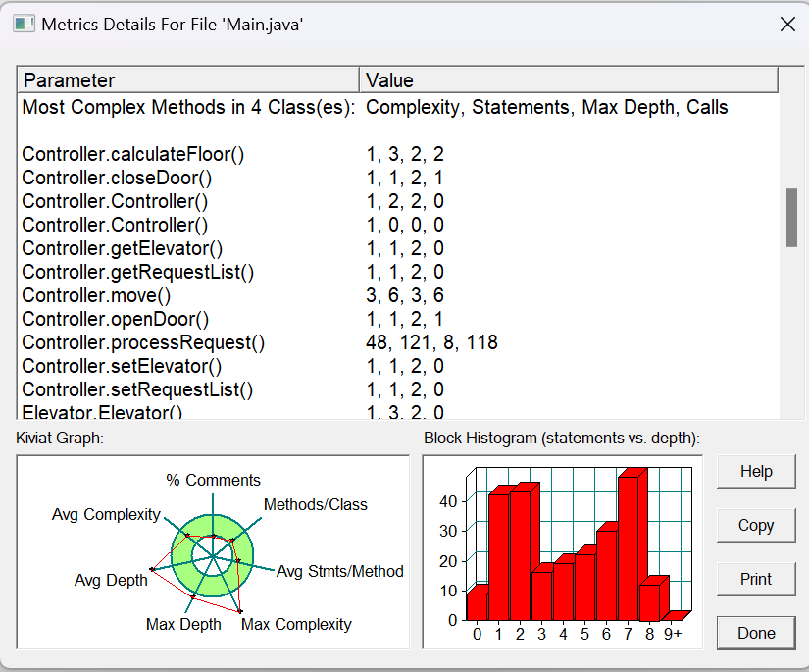Click Done to dismiss the dialog
809x672 pixels.
tap(756, 633)
